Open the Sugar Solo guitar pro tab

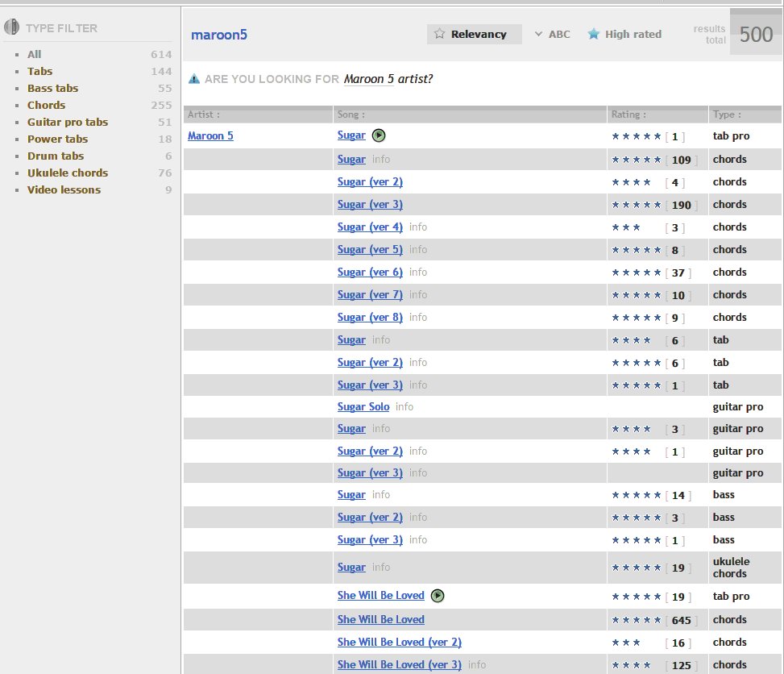pyautogui.click(x=363, y=406)
